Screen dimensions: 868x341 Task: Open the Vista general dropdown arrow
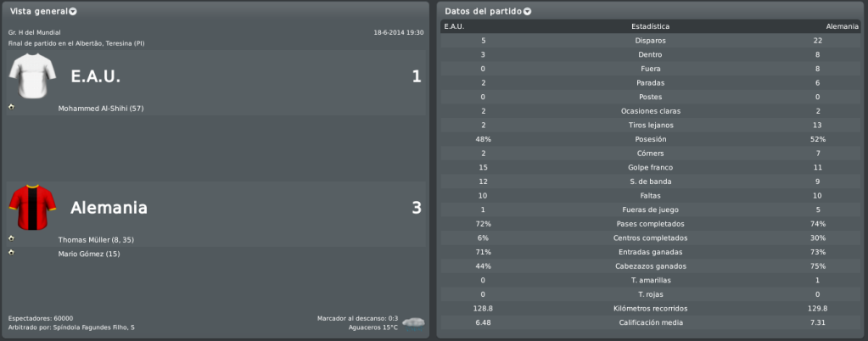tap(73, 12)
